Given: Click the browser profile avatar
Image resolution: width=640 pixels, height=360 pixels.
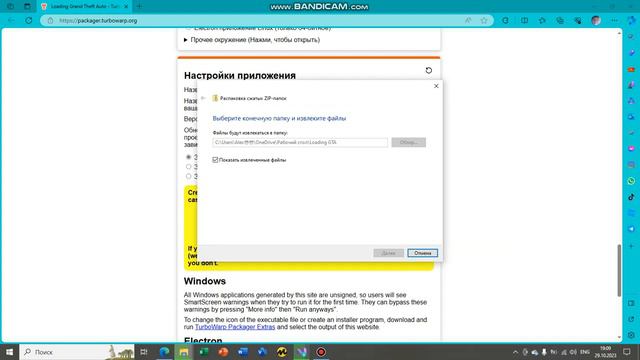Looking at the screenshot, I should click(x=596, y=20).
